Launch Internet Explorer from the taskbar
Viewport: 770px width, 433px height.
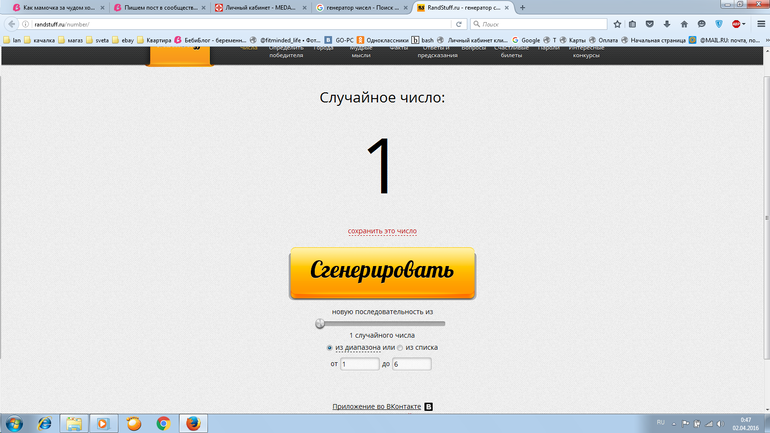click(x=44, y=423)
